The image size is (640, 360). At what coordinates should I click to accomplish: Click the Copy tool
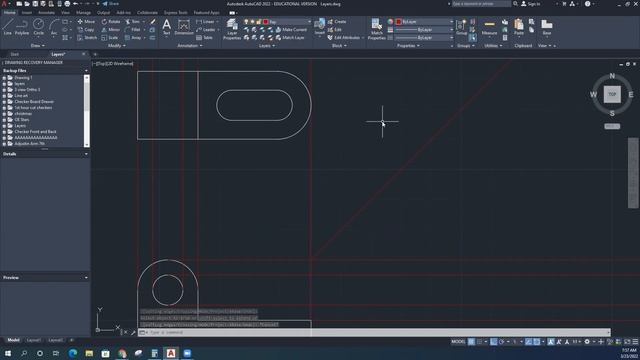click(86, 29)
